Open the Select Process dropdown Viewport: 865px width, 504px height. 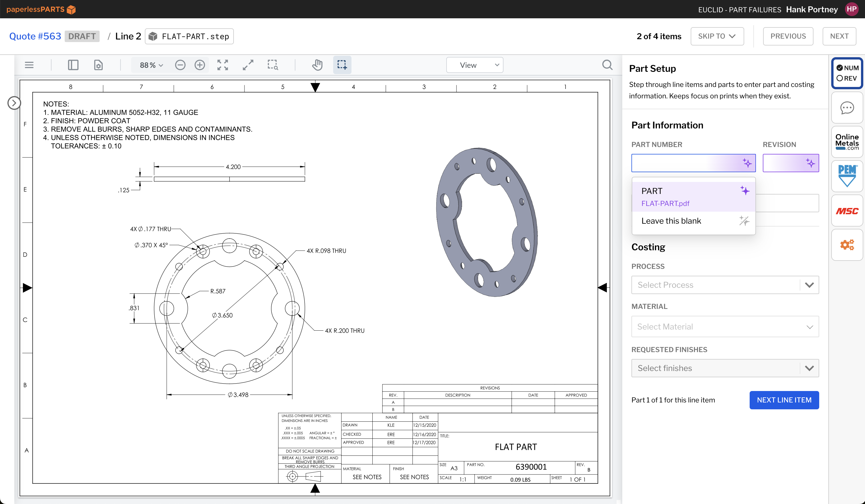pos(725,285)
